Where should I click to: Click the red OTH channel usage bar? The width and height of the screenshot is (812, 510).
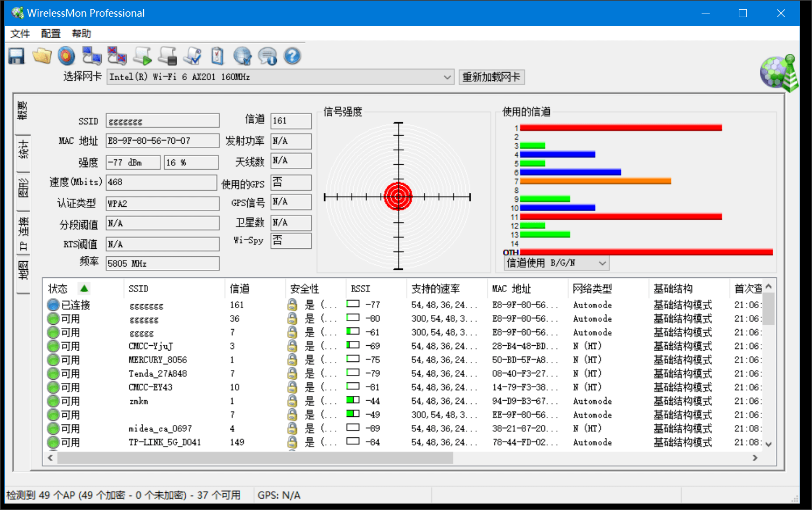646,252
